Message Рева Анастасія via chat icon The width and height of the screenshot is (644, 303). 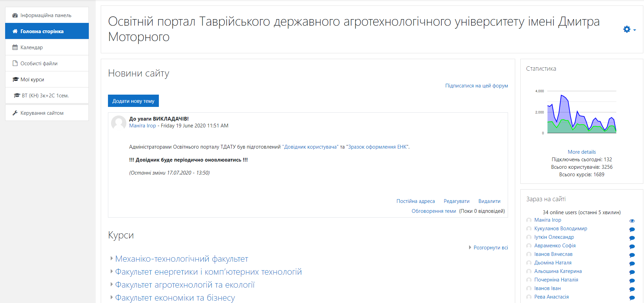click(632, 298)
